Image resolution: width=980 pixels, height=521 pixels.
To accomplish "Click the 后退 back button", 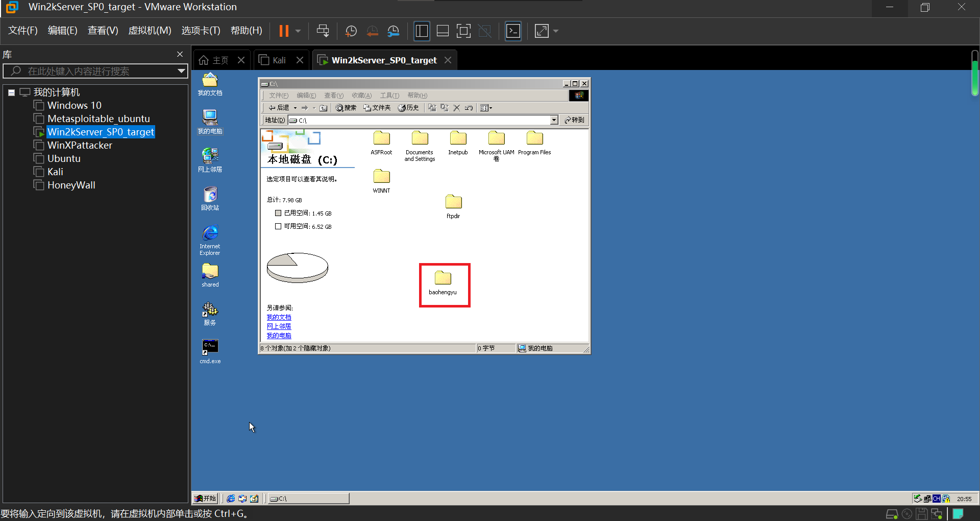I will (279, 108).
